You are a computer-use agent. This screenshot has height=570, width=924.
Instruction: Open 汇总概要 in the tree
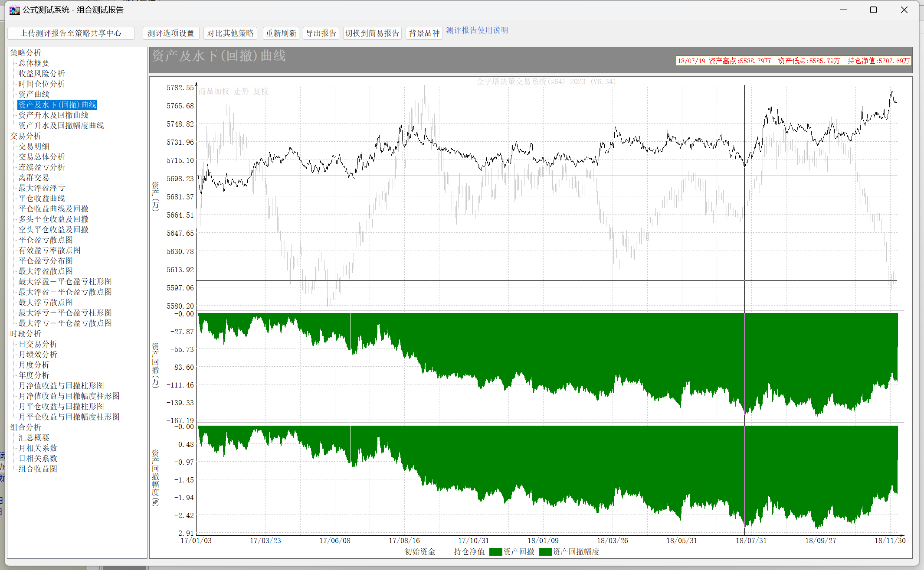[x=34, y=437]
